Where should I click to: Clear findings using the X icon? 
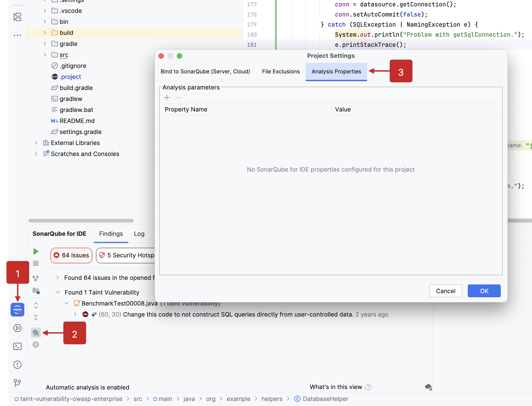point(36,345)
